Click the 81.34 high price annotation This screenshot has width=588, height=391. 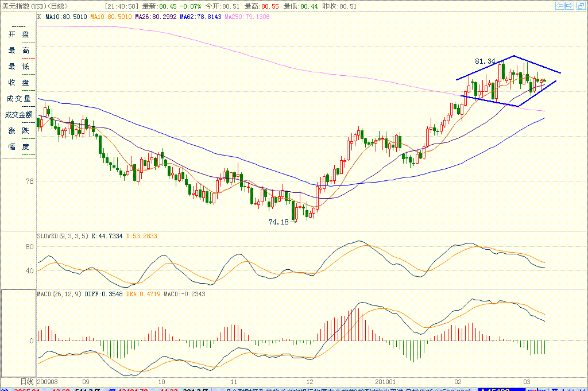[x=485, y=61]
